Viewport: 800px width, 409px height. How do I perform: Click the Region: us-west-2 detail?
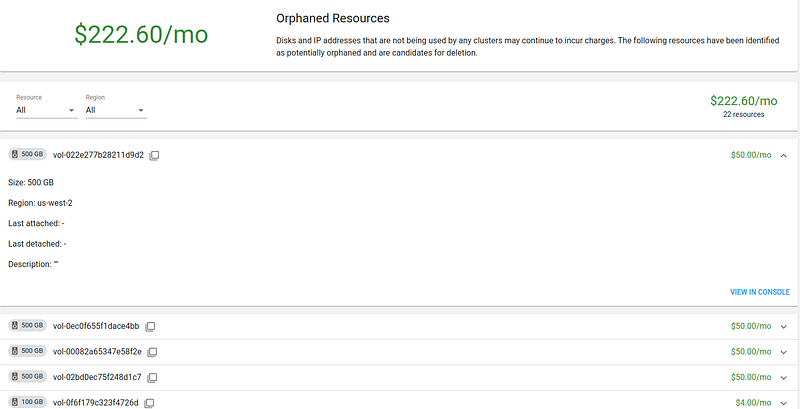[x=40, y=203]
